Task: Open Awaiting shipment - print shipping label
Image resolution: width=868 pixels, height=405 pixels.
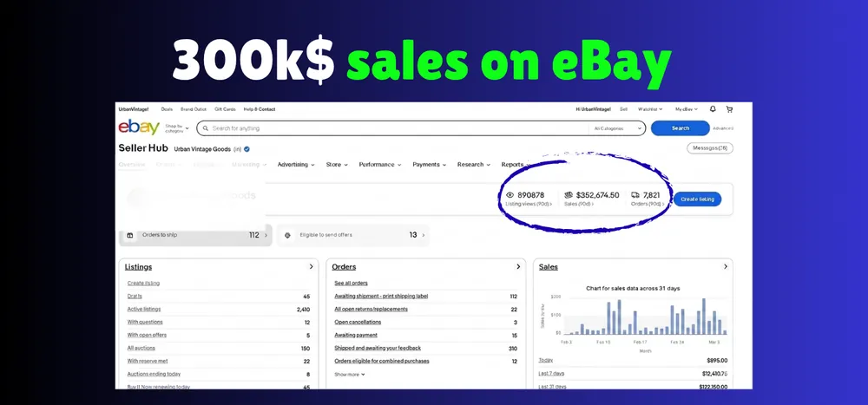Action: (x=381, y=297)
